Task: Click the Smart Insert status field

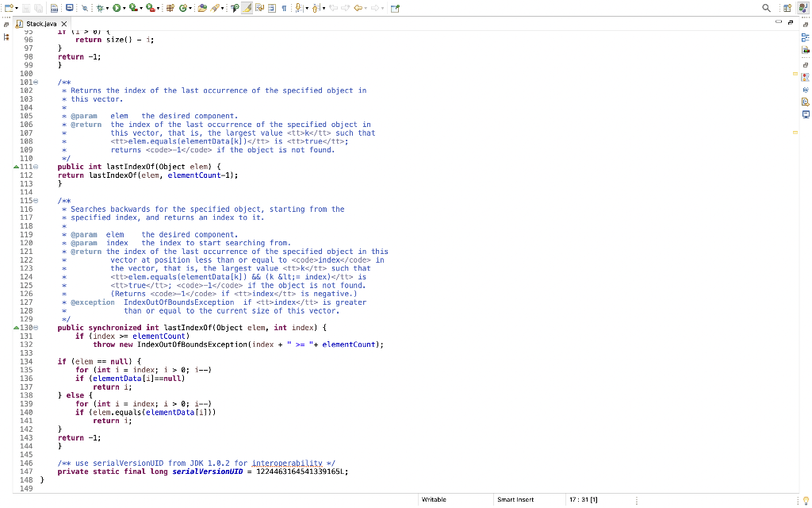Action: pos(515,500)
